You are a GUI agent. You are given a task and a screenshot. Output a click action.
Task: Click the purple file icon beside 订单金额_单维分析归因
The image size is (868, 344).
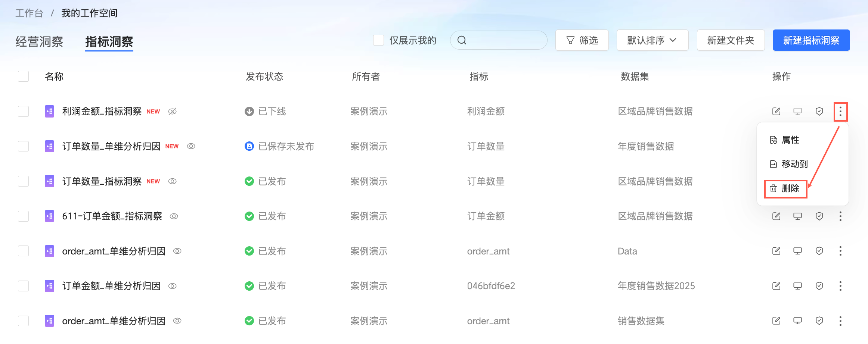(x=49, y=286)
